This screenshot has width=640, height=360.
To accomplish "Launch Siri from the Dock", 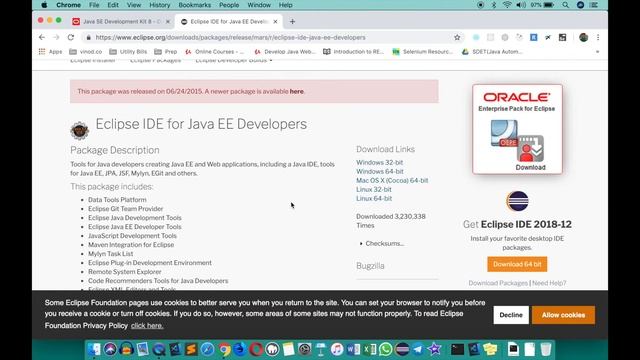I will coord(110,349).
